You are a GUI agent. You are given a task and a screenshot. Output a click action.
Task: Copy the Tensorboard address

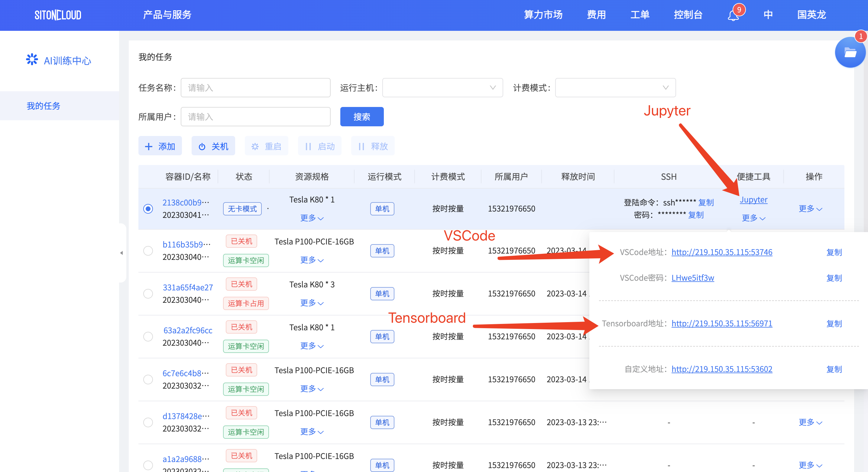834,324
